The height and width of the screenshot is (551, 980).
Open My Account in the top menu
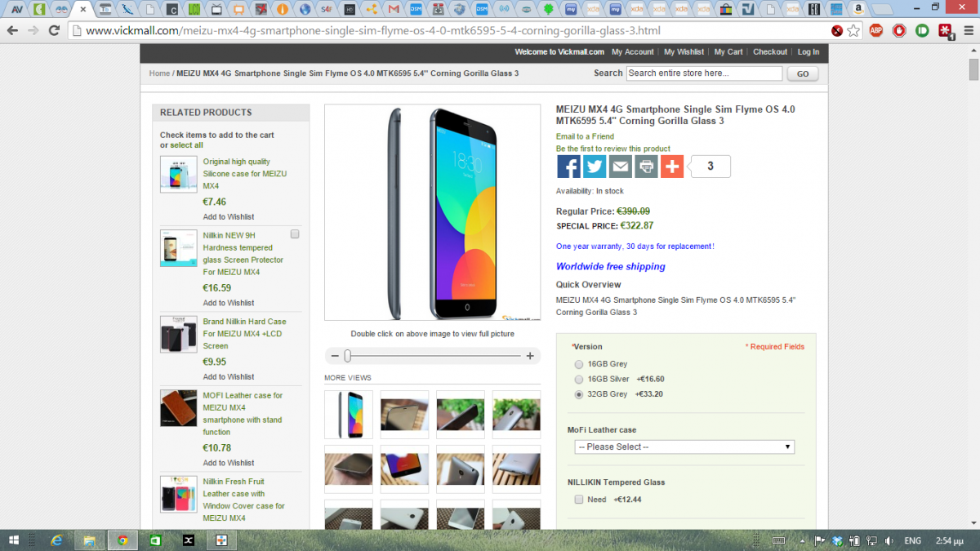point(633,51)
